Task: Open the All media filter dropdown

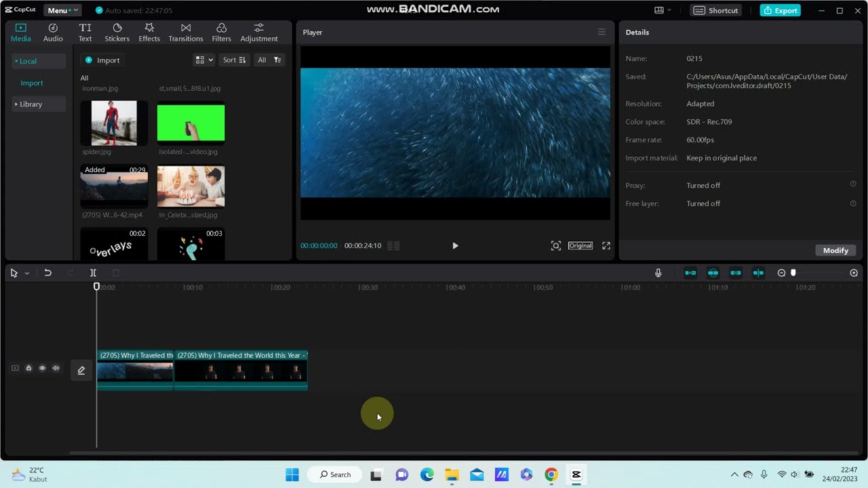Action: coord(269,60)
